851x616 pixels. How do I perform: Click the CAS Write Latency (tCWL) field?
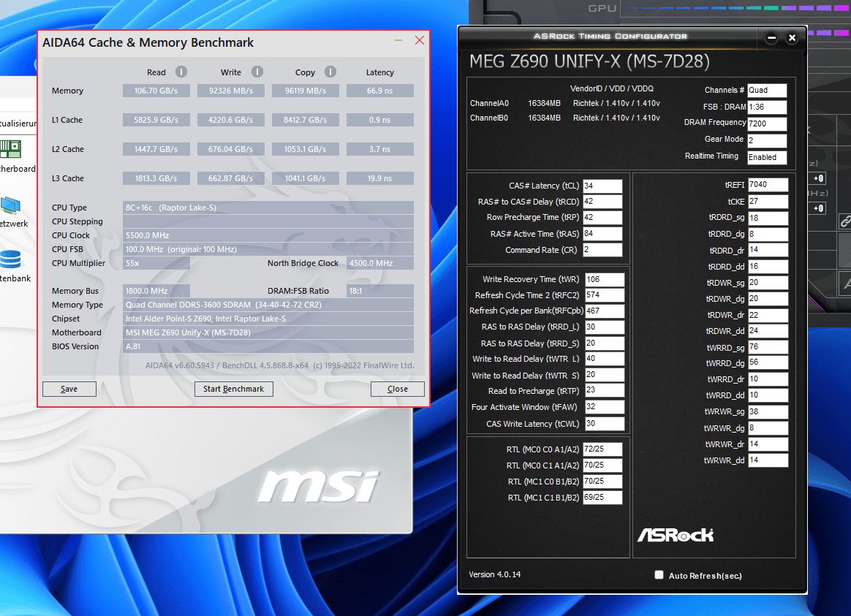[x=605, y=424]
